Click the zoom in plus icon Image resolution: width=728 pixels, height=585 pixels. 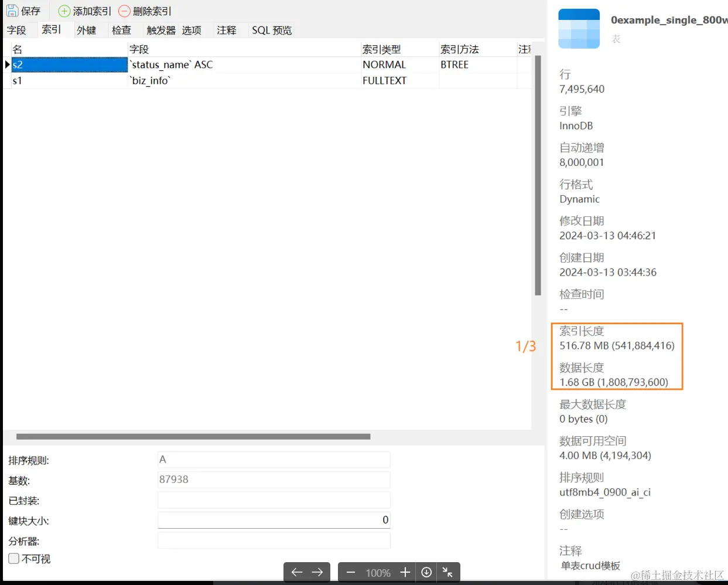tap(405, 572)
